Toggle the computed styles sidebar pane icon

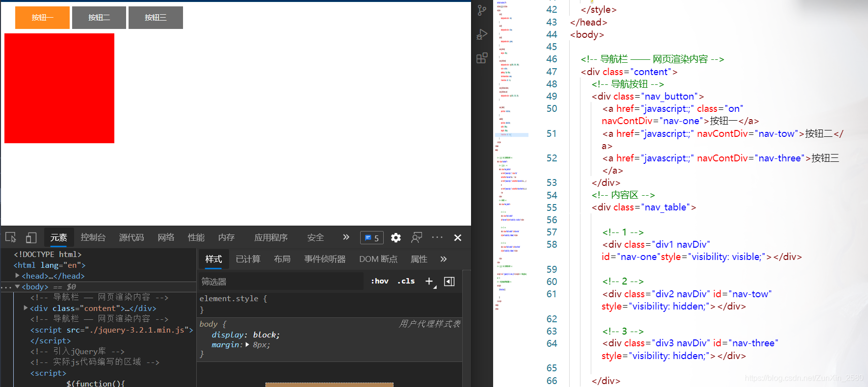(449, 281)
